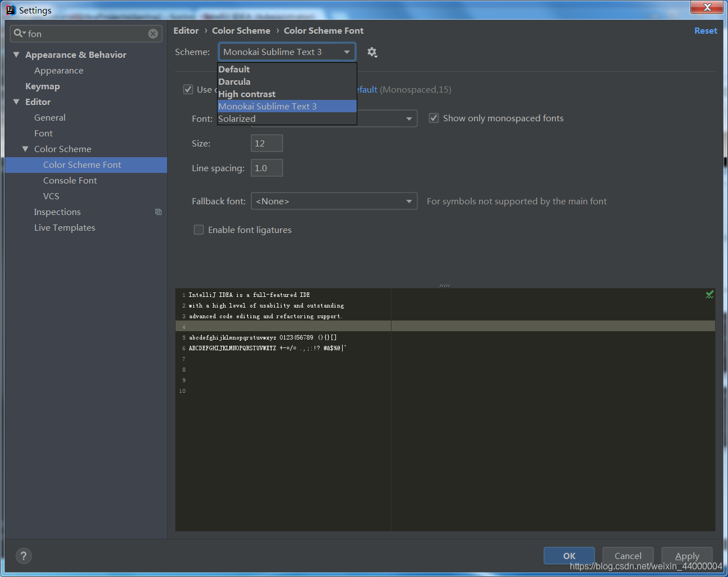
Task: Click the IntelliJ Settings window icon
Action: [11, 10]
